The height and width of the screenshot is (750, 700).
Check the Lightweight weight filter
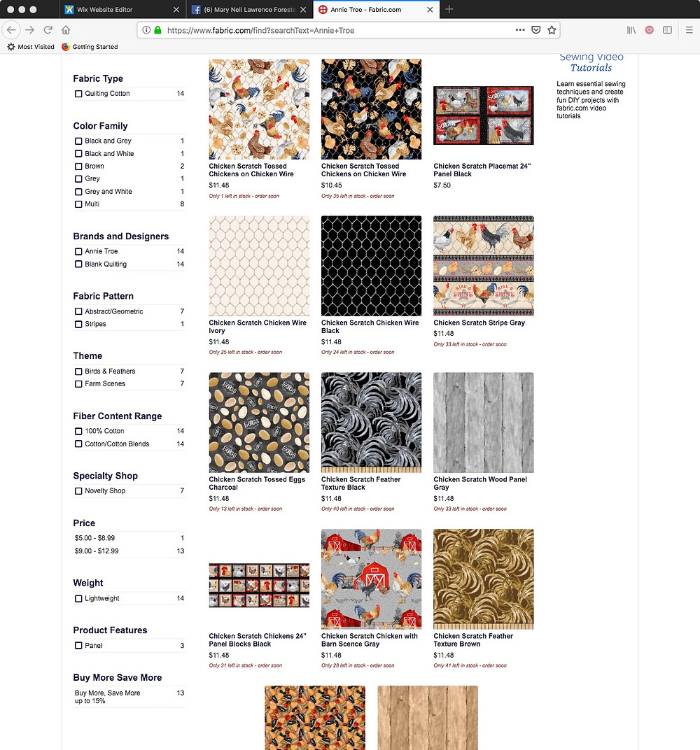pos(78,599)
